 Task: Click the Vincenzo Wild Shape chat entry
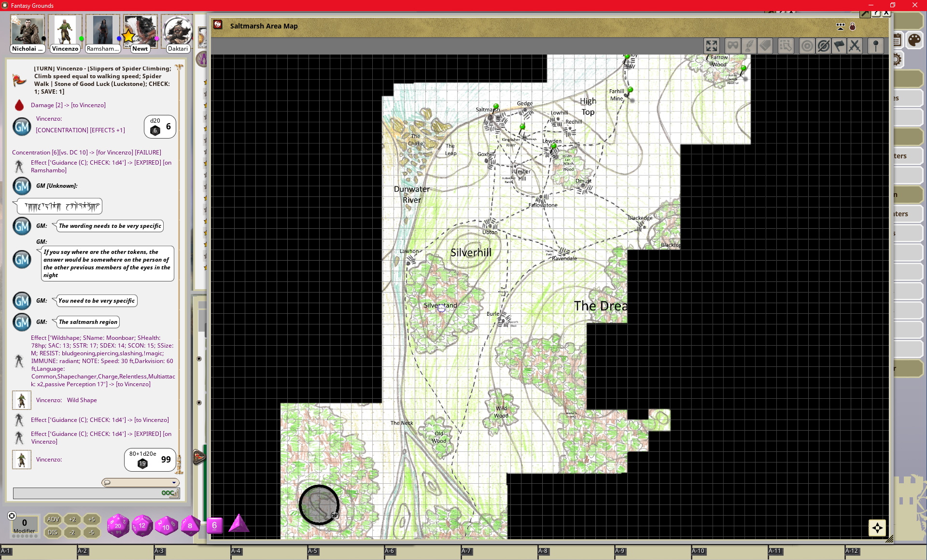point(66,400)
